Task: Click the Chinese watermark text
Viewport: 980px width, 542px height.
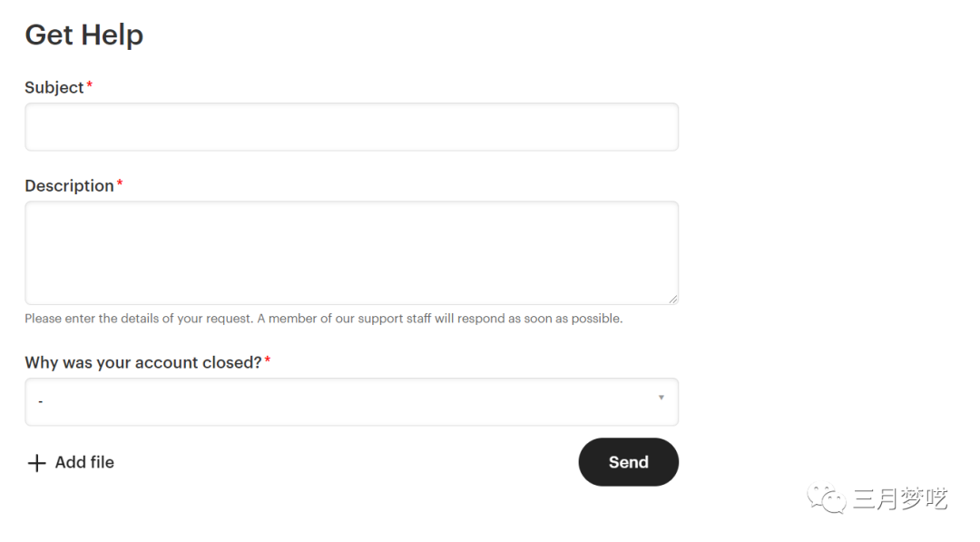Action: tap(900, 498)
